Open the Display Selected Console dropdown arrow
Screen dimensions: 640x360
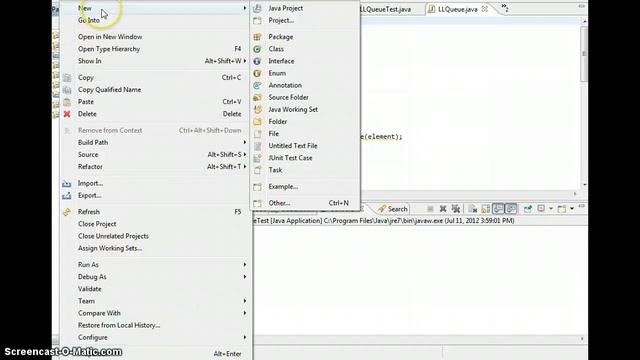point(551,209)
